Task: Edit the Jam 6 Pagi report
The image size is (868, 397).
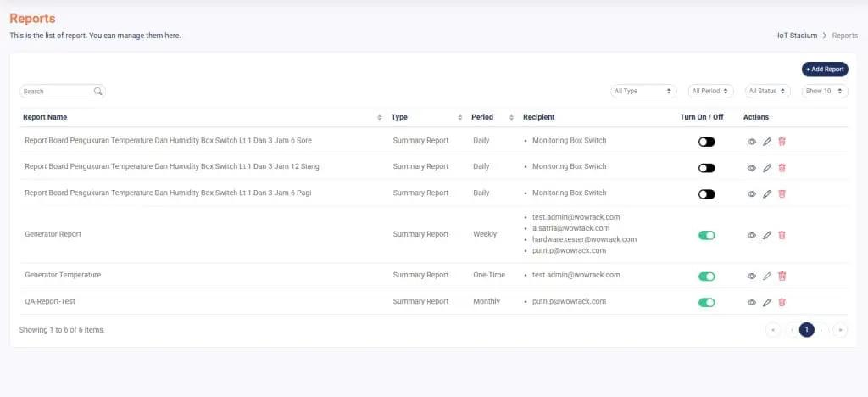Action: click(766, 194)
